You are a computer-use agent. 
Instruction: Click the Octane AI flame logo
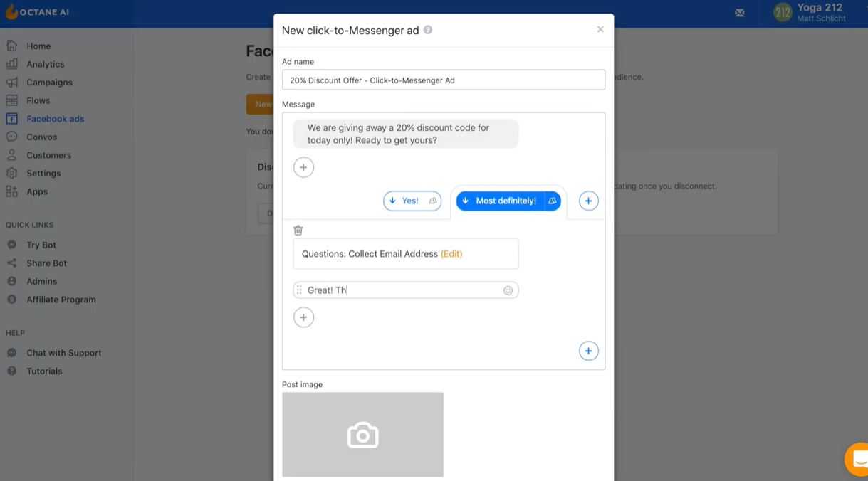[10, 11]
